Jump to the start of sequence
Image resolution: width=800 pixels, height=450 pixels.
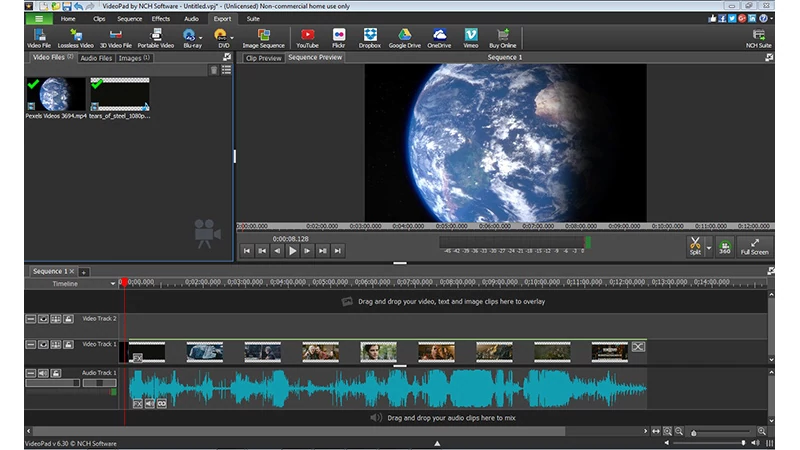pyautogui.click(x=247, y=251)
